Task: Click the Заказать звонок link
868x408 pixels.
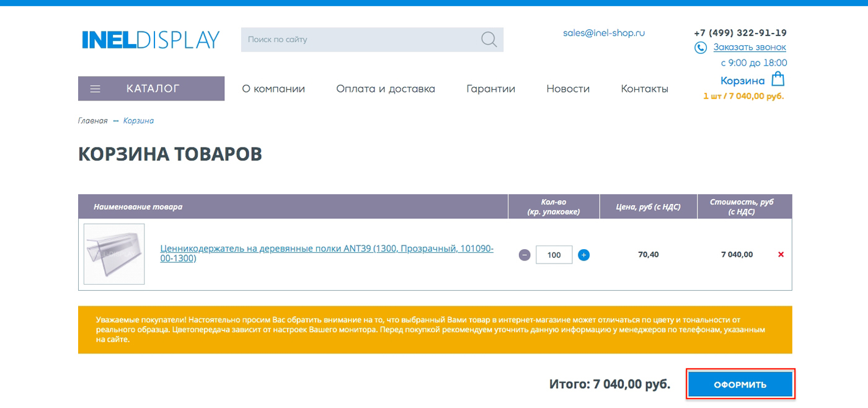Action: pyautogui.click(x=749, y=47)
